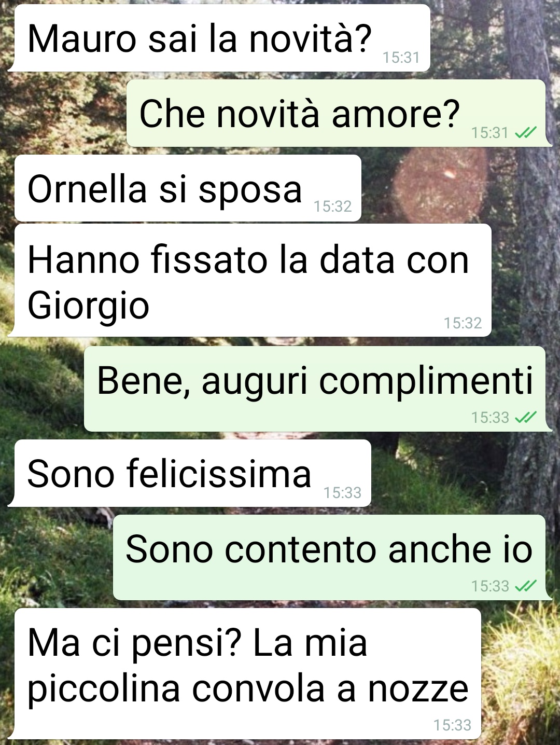Click 15:32 timestamp on the Giorgio message
This screenshot has width=560, height=745.
(x=463, y=323)
